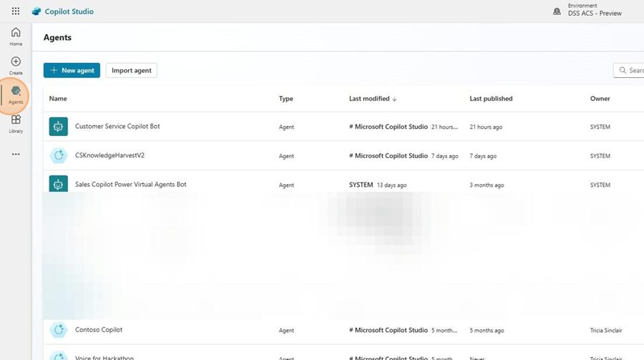Focus the Search input field

click(633, 70)
